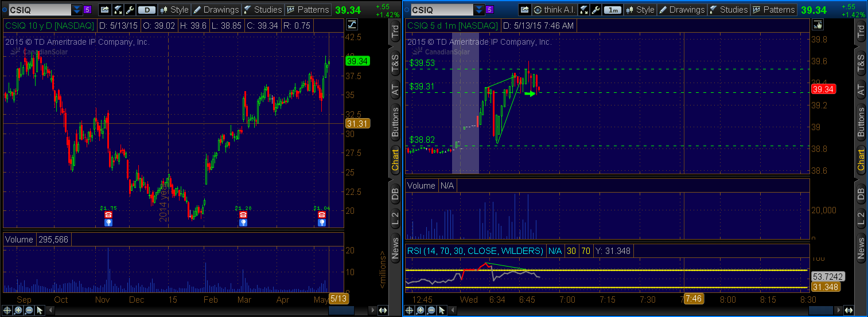
Task: Open AT sidebar tab in left chart
Action: click(395, 89)
